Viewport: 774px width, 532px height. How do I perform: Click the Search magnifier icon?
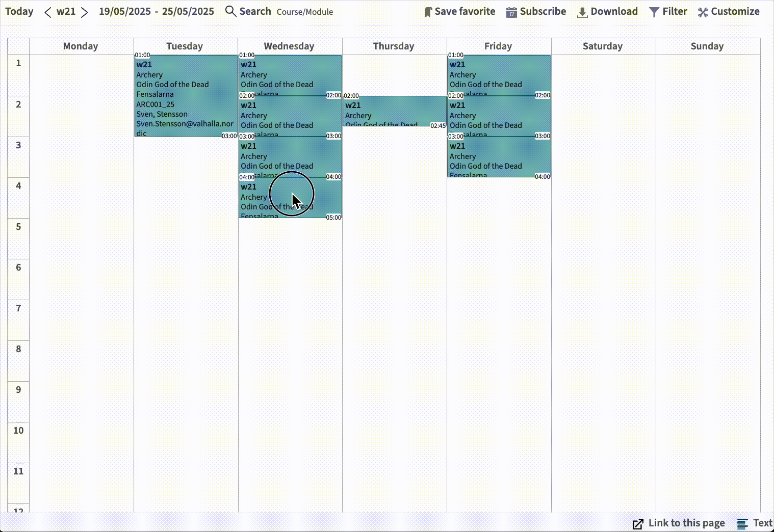(x=230, y=11)
